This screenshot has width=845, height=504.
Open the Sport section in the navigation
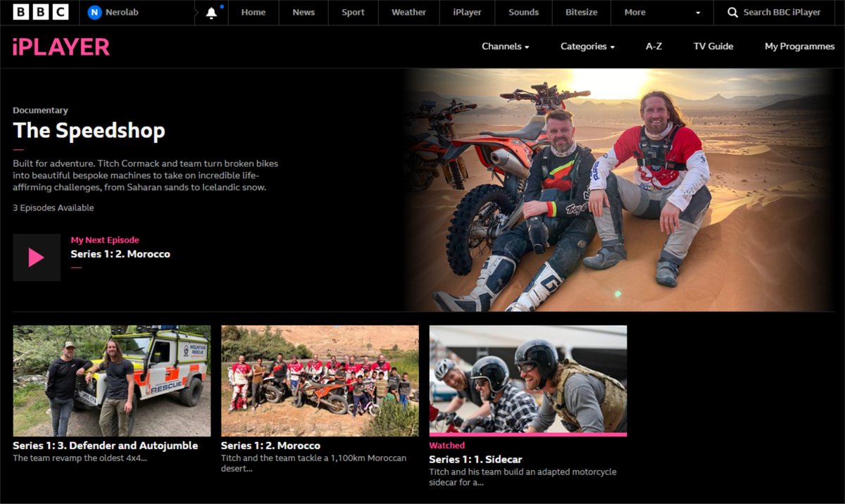[352, 11]
